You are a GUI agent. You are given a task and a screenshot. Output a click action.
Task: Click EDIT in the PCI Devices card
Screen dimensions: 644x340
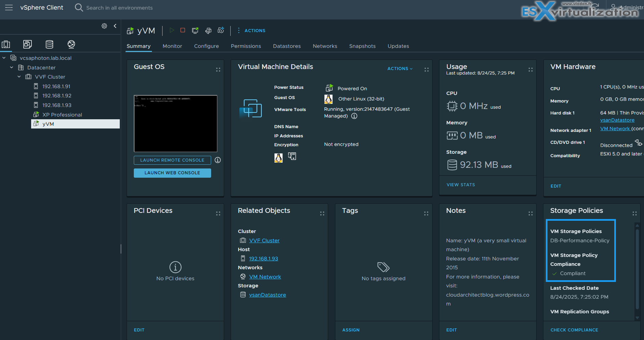[x=139, y=330]
